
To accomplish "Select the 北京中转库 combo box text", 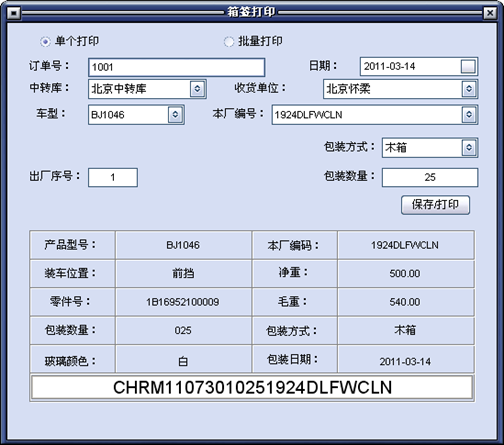I will [x=119, y=89].
